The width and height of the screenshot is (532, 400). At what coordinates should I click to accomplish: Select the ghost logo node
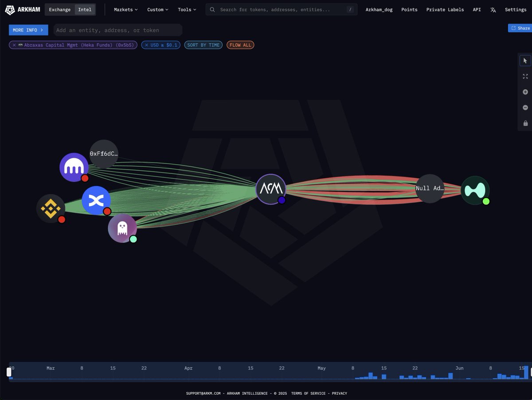tap(122, 228)
